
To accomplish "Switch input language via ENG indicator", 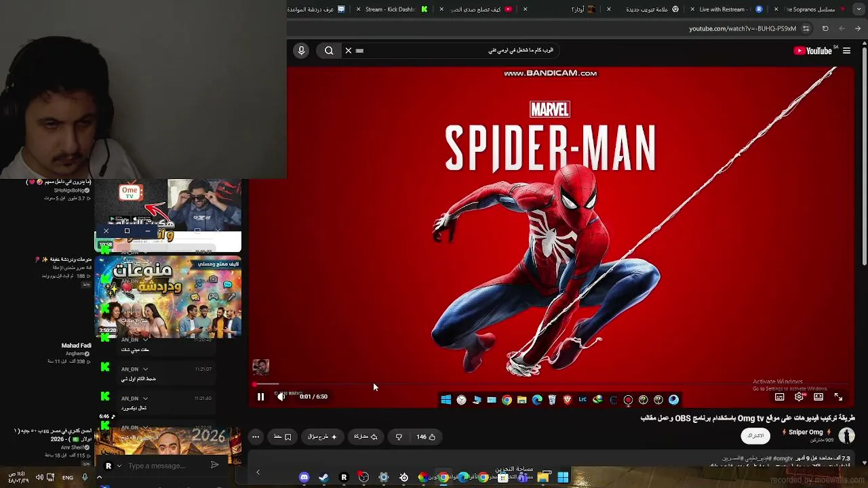I will (68, 478).
